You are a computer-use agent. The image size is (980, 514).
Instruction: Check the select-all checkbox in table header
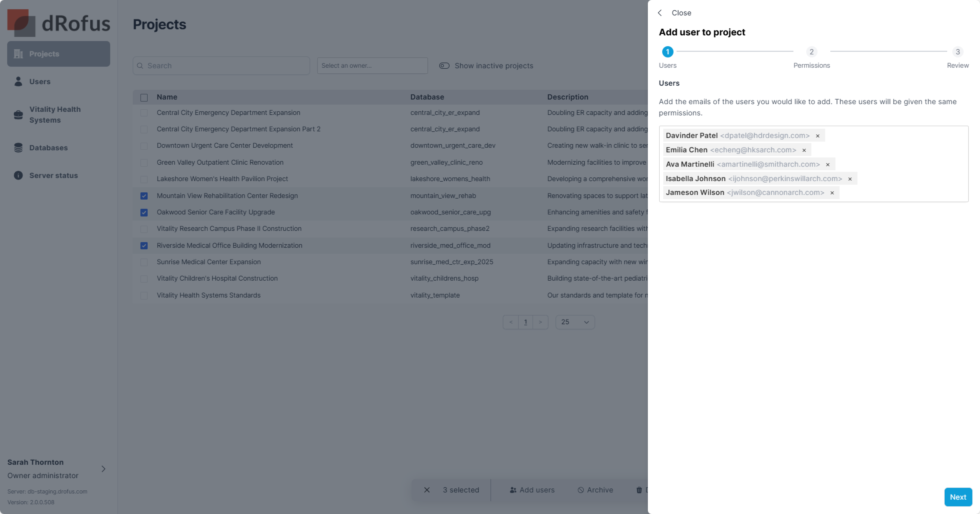pos(144,97)
